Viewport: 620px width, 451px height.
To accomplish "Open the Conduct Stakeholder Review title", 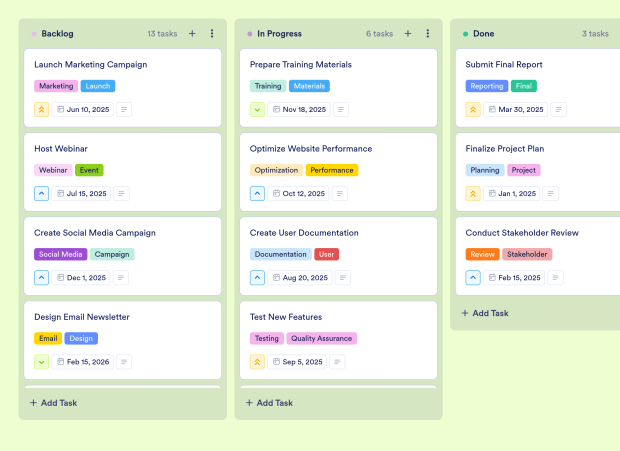I will 522,233.
